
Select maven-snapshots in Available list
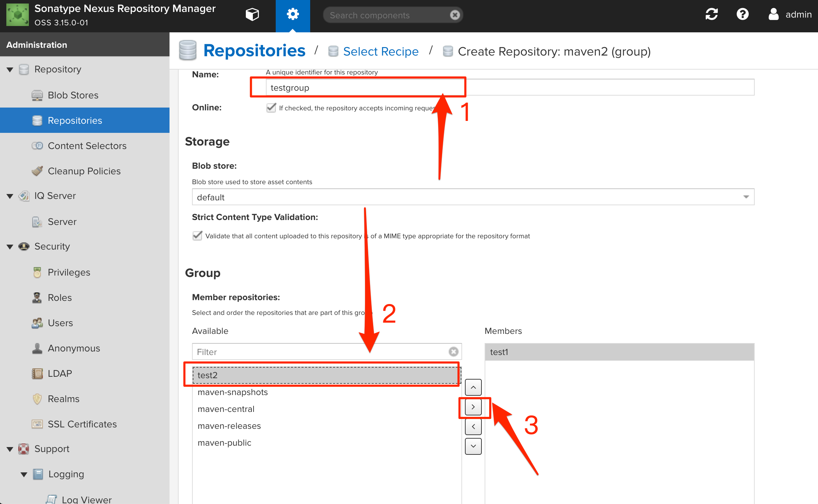tap(327, 392)
